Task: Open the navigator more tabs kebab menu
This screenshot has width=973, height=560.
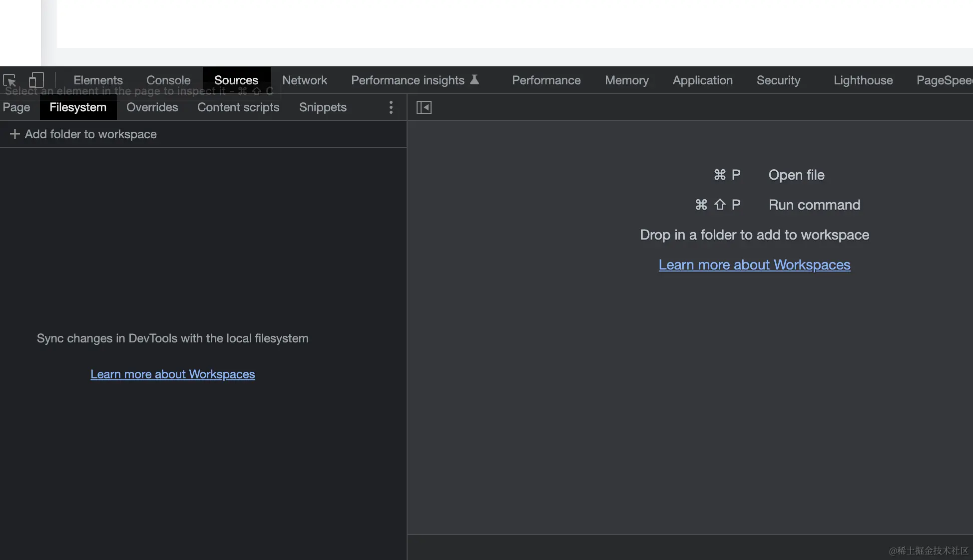Action: pyautogui.click(x=391, y=107)
